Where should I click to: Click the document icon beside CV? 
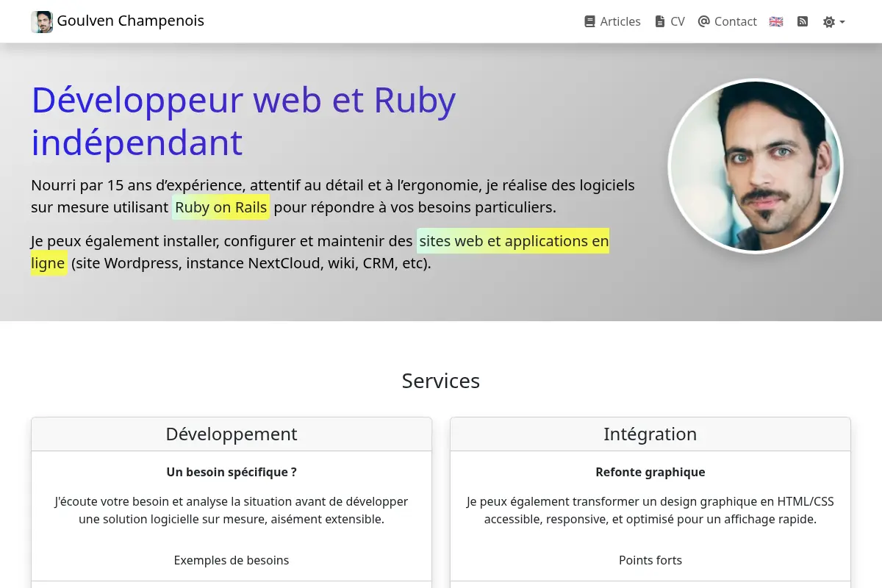pyautogui.click(x=660, y=22)
